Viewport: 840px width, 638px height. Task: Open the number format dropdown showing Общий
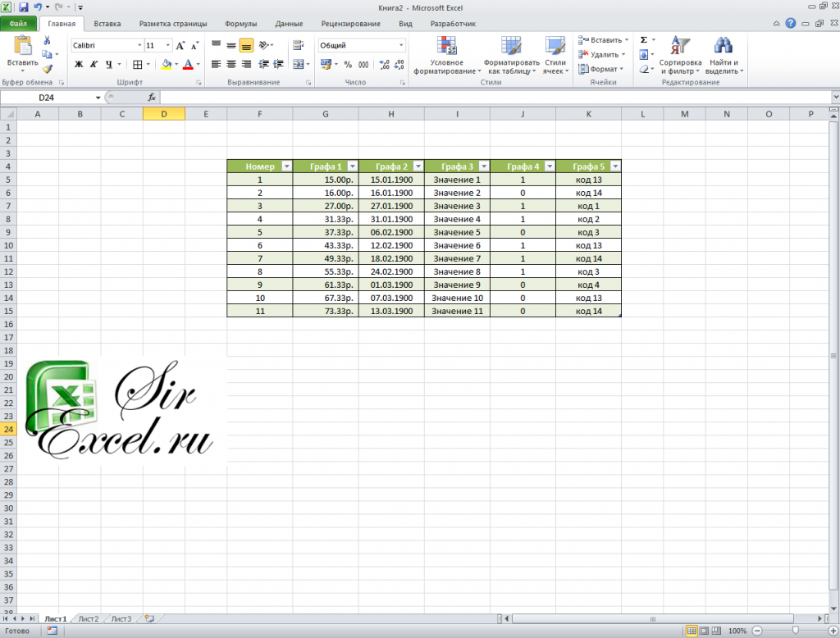pos(401,45)
